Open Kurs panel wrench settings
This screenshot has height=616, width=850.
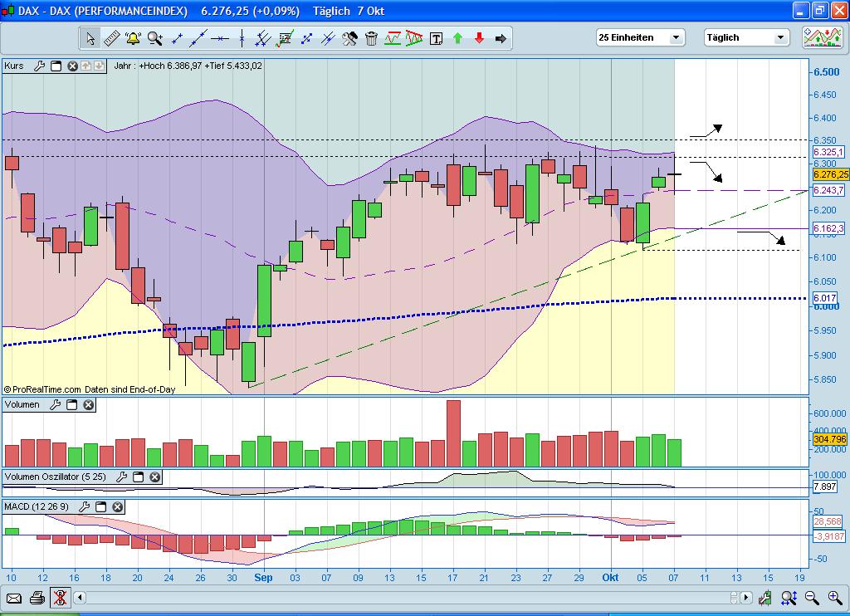click(39, 66)
